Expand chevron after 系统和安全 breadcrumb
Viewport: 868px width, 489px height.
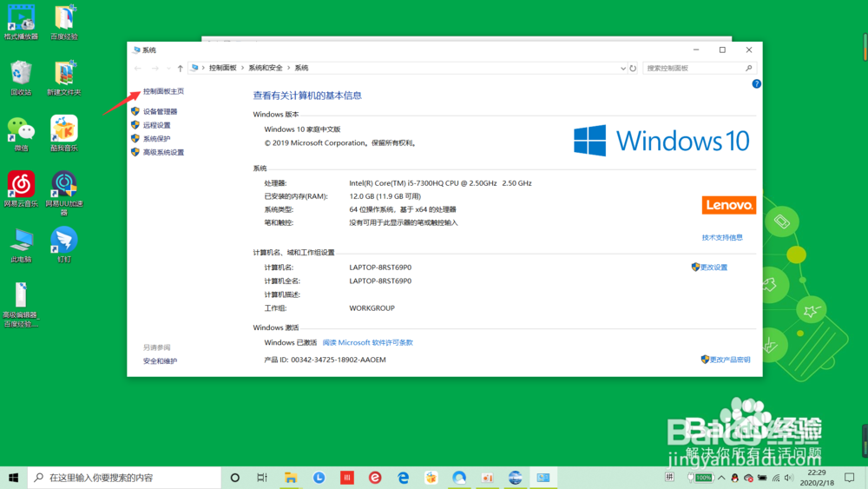(288, 68)
